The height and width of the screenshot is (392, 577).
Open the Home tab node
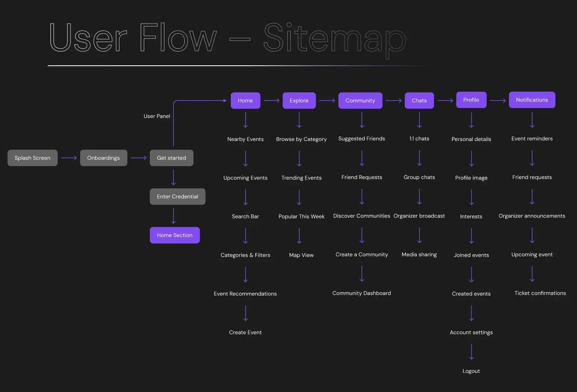[x=245, y=101]
